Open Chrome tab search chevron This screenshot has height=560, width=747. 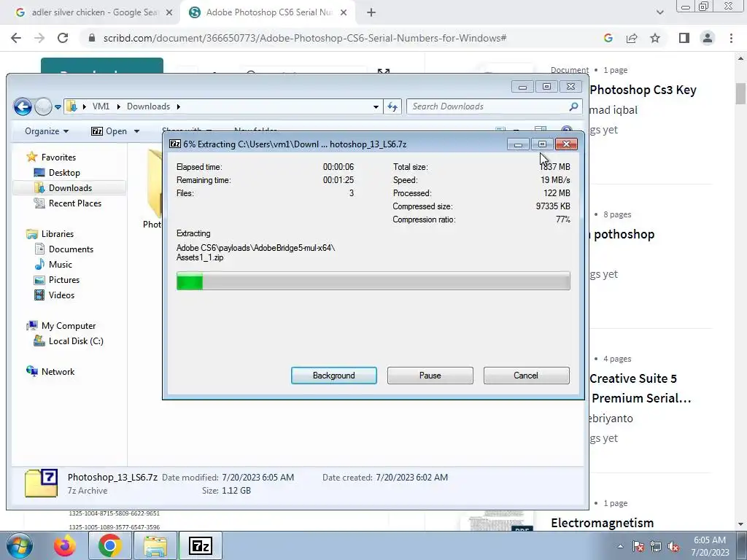(x=659, y=13)
